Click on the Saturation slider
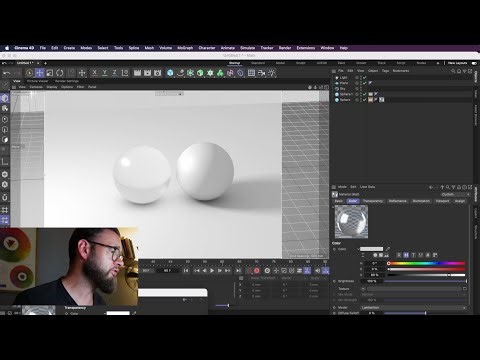Image resolution: width=480 pixels, height=360 pixels. [426, 269]
